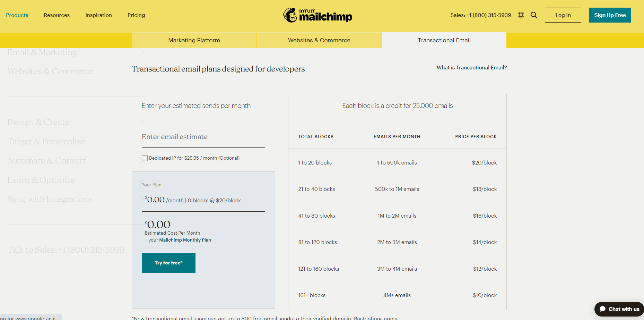The height and width of the screenshot is (320, 644).
Task: Open the Pricing menu item
Action: (x=136, y=15)
